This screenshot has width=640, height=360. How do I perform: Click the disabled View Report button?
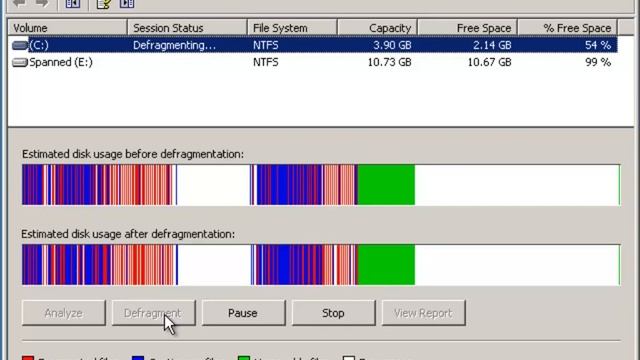tap(423, 313)
